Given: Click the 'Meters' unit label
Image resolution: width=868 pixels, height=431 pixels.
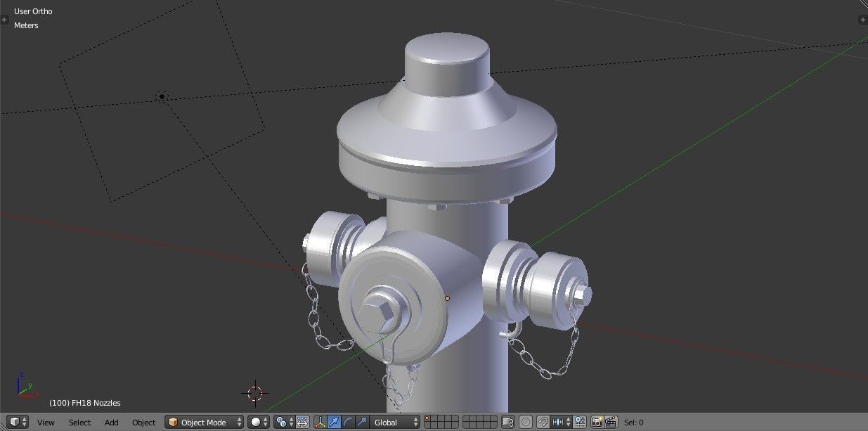Looking at the screenshot, I should coord(26,25).
